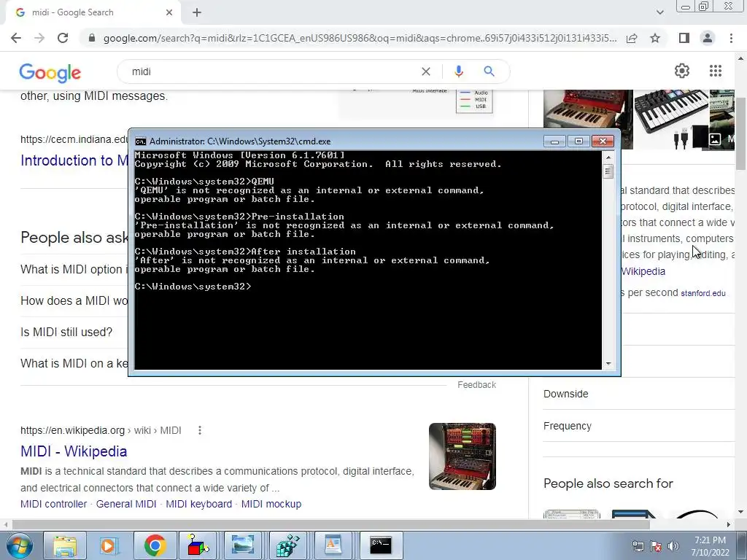Open the WordPad document taskbar icon
The height and width of the screenshot is (560, 747).
(x=333, y=545)
